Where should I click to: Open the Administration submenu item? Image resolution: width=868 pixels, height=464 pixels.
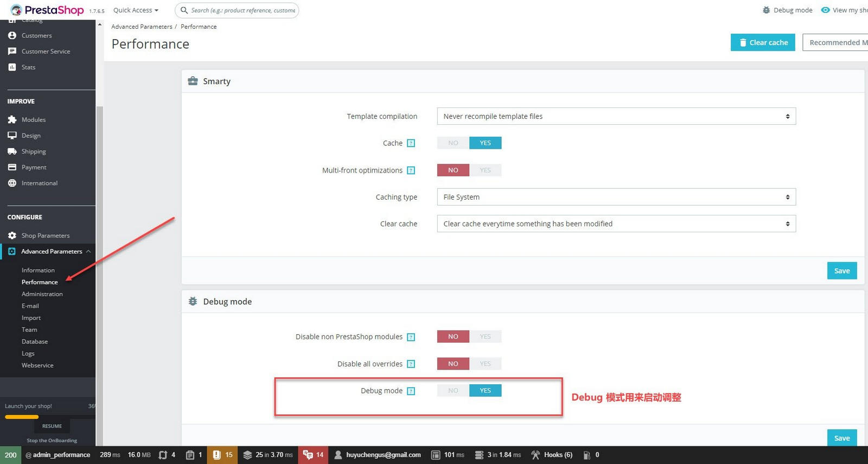(x=42, y=294)
